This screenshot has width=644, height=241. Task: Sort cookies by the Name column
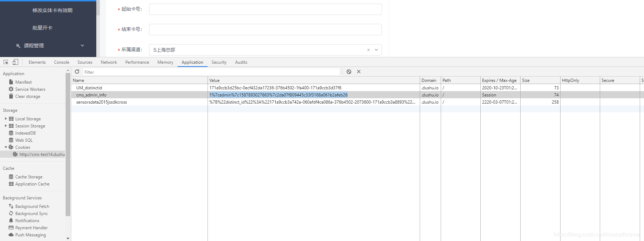pyautogui.click(x=139, y=80)
